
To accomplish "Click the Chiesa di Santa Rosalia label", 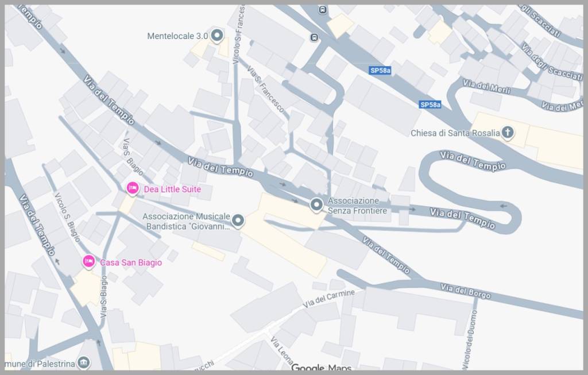I will (x=455, y=133).
